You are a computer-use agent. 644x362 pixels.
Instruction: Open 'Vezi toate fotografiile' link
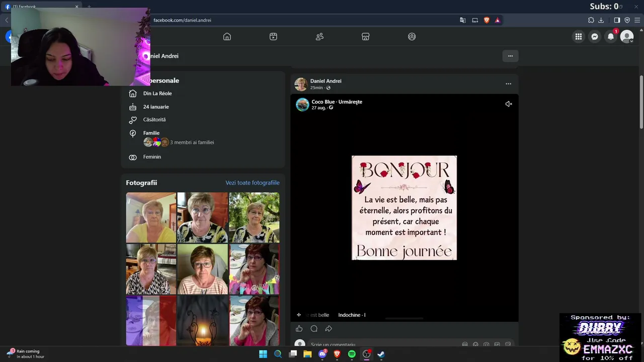coord(253,183)
